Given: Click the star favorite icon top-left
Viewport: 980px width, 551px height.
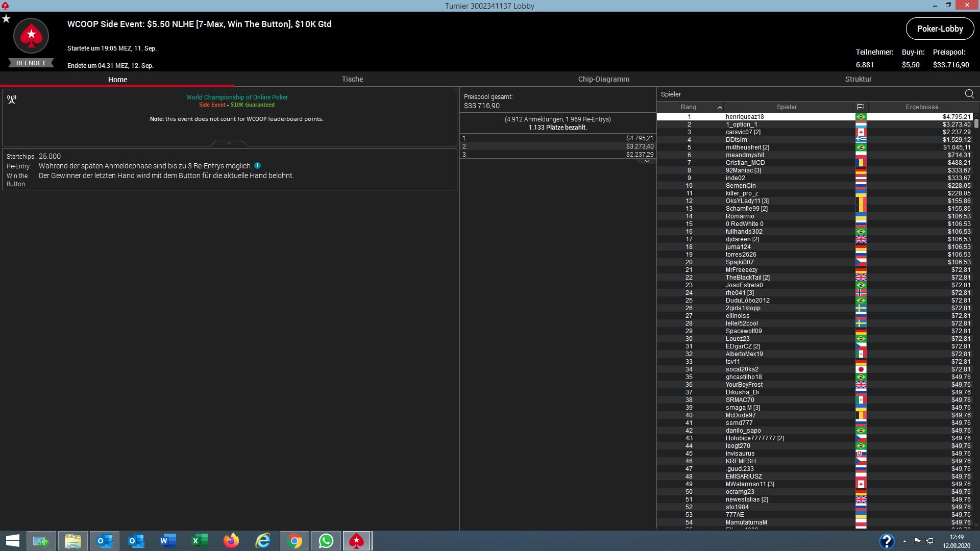Looking at the screenshot, I should (6, 19).
